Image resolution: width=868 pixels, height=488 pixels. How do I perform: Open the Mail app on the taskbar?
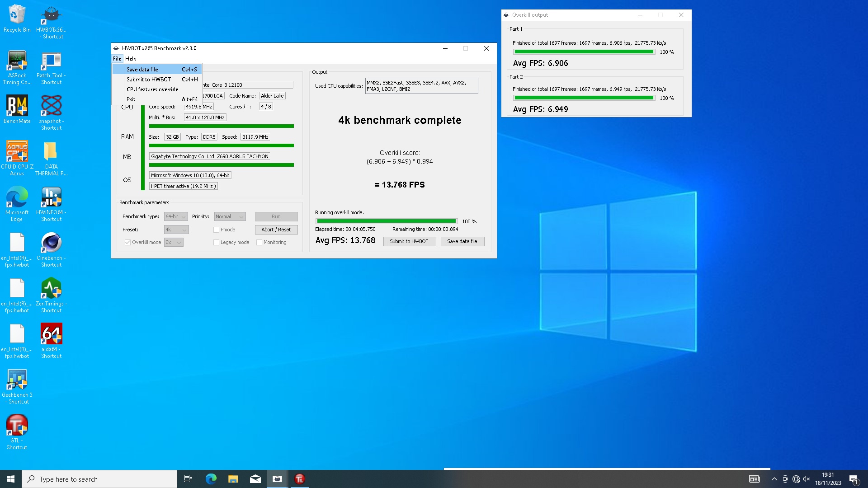[x=255, y=479]
